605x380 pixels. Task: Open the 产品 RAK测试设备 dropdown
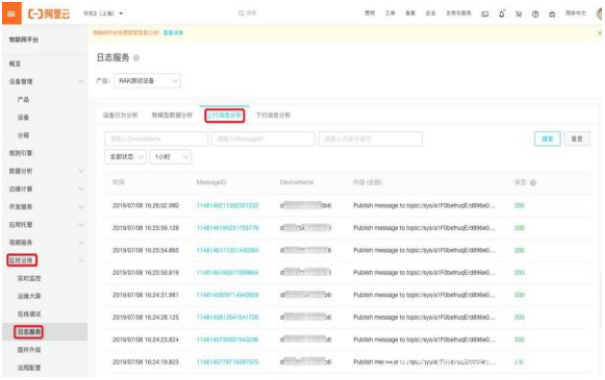click(x=147, y=81)
